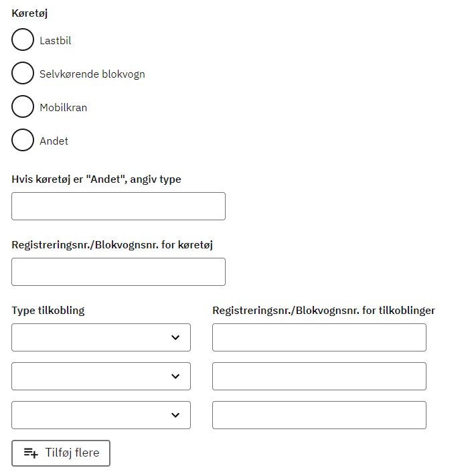Click the Lastbil label text

(56, 41)
